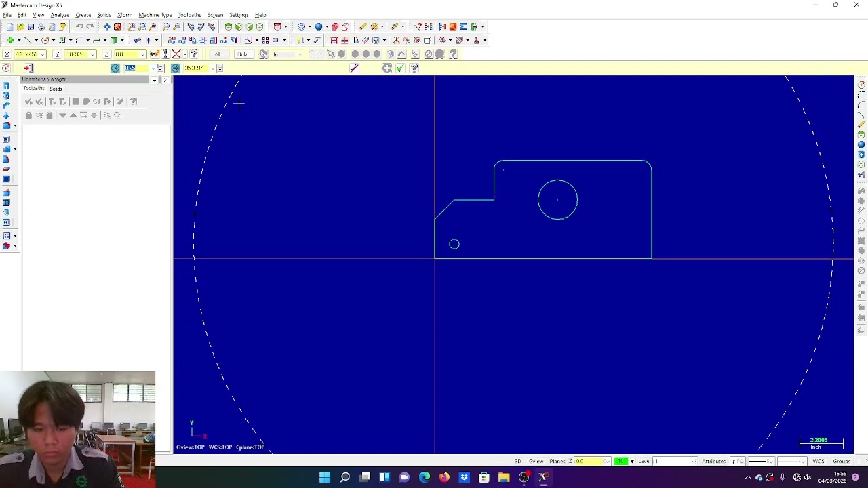Open the X coordinate dropdown
Image resolution: width=868 pixels, height=488 pixels.
[42, 54]
